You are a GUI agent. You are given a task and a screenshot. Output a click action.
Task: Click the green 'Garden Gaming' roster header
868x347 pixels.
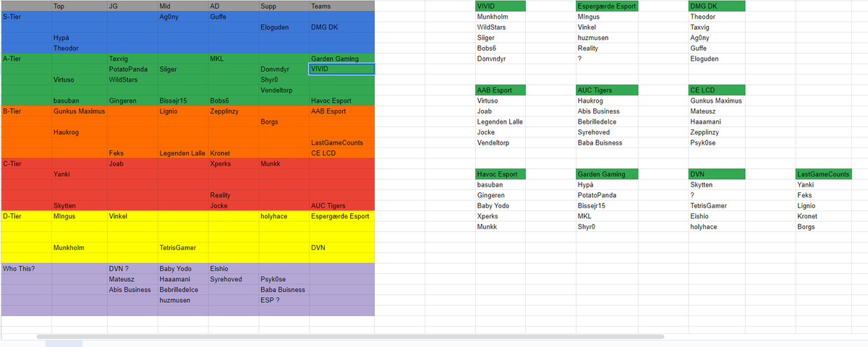[606, 174]
